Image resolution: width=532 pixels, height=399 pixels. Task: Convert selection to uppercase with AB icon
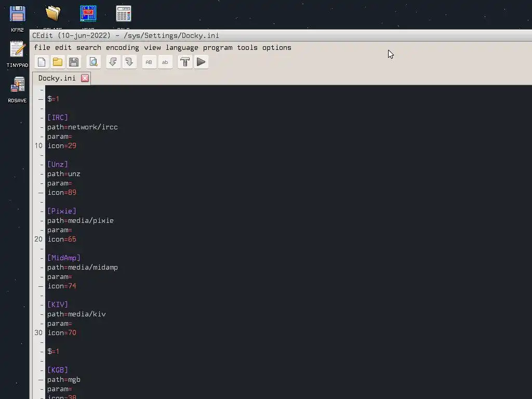click(149, 62)
